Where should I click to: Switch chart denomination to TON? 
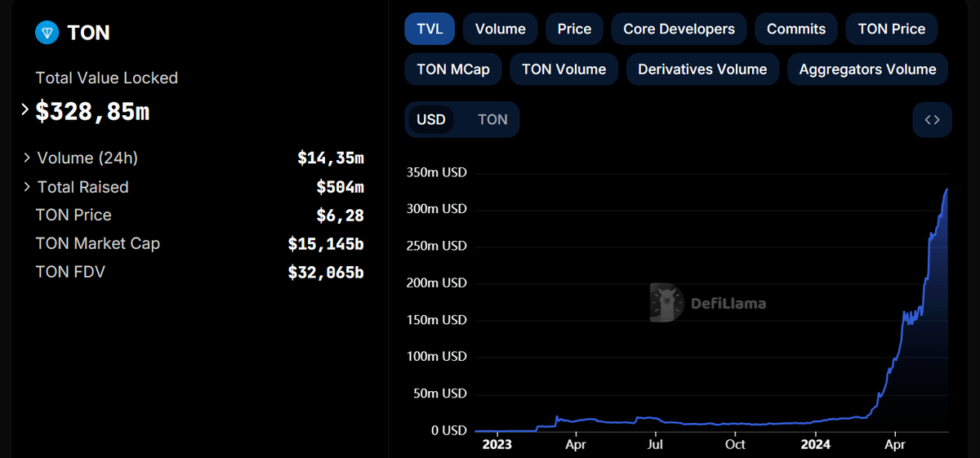pyautogui.click(x=492, y=120)
